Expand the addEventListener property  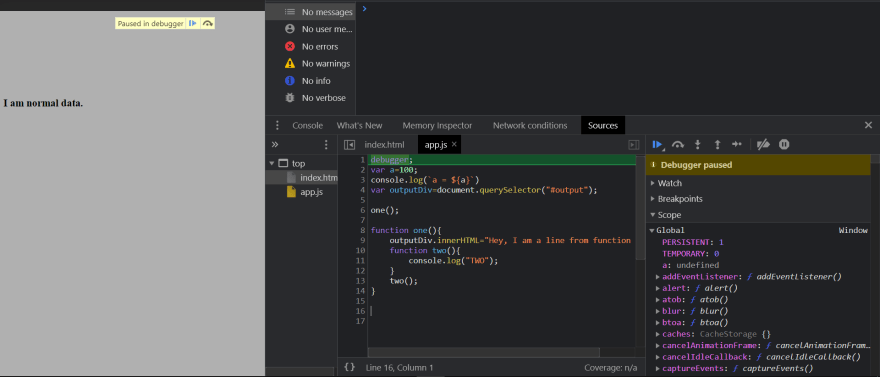658,277
